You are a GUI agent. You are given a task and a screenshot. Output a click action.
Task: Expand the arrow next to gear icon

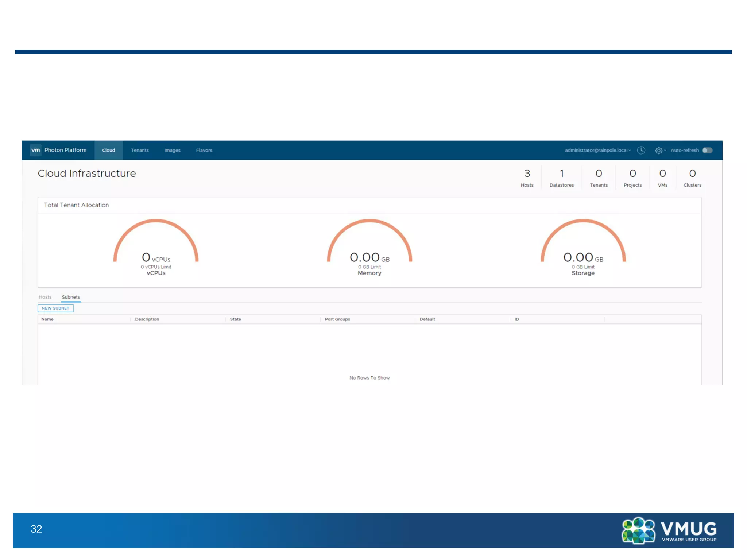[665, 150]
